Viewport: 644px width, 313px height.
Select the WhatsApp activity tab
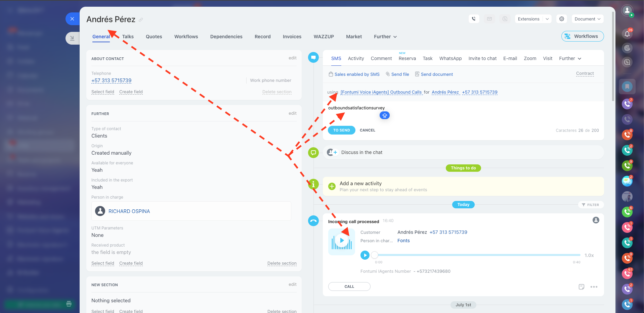(450, 58)
